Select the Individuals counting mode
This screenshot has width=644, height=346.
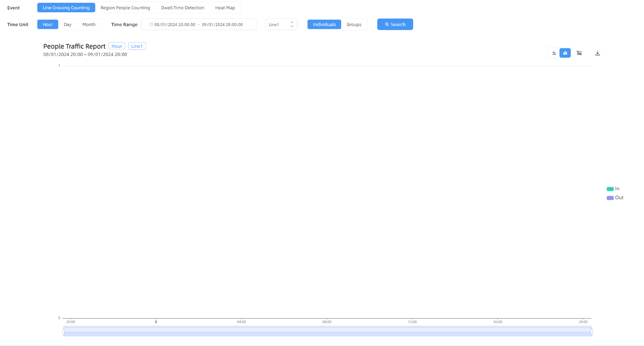pos(324,25)
